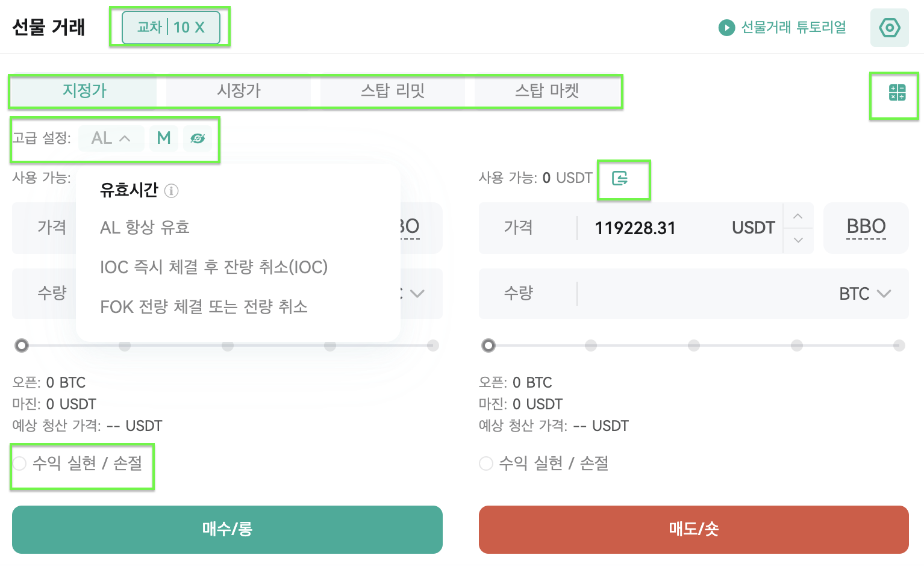Click the price increase stepper arrow
924x567 pixels.
pyautogui.click(x=798, y=216)
